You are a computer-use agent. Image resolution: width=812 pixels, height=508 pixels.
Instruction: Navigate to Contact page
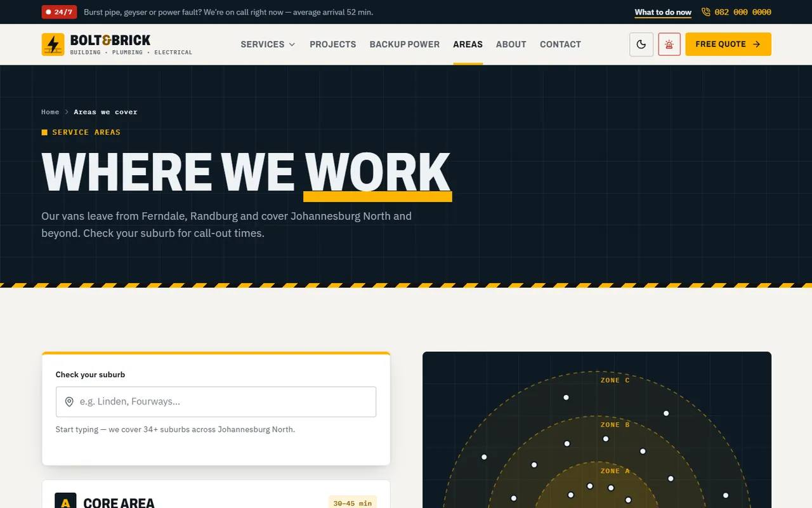point(560,44)
